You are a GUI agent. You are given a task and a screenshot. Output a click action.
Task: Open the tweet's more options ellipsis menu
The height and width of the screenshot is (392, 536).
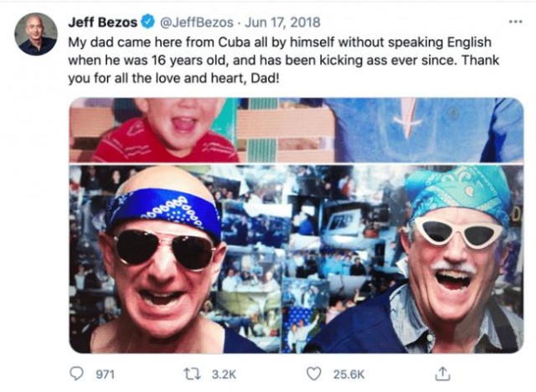click(514, 22)
